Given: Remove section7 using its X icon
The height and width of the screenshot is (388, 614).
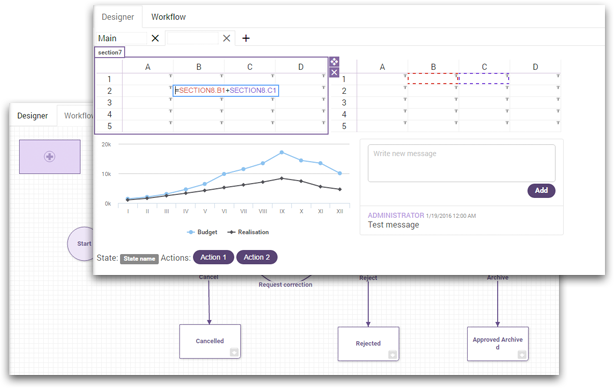Looking at the screenshot, I should pos(334,72).
